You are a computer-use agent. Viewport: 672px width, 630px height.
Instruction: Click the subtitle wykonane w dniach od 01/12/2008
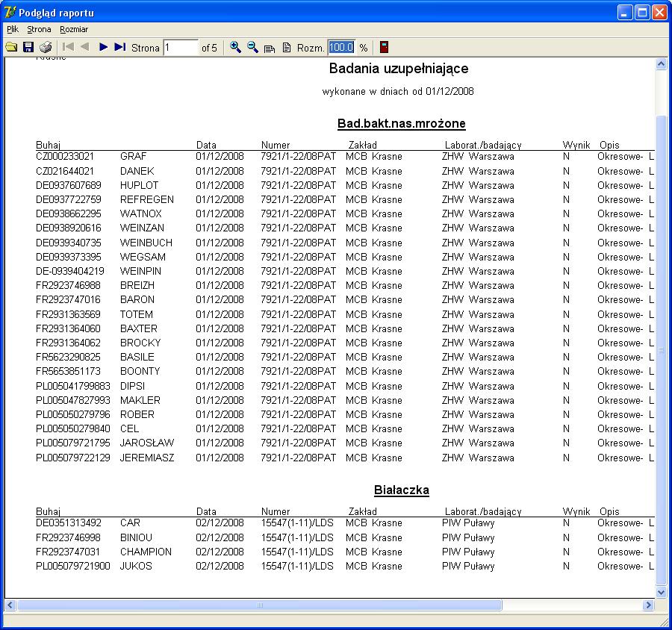click(398, 91)
